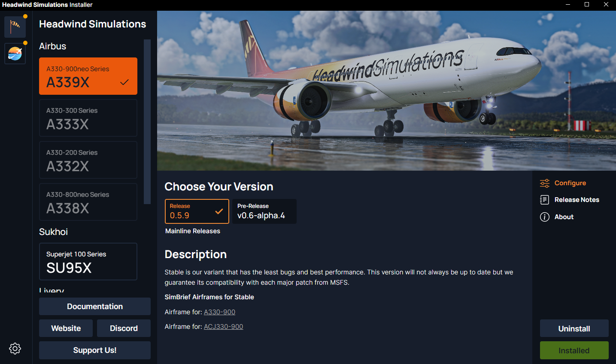Select the Release 0.5.9 version

click(197, 211)
